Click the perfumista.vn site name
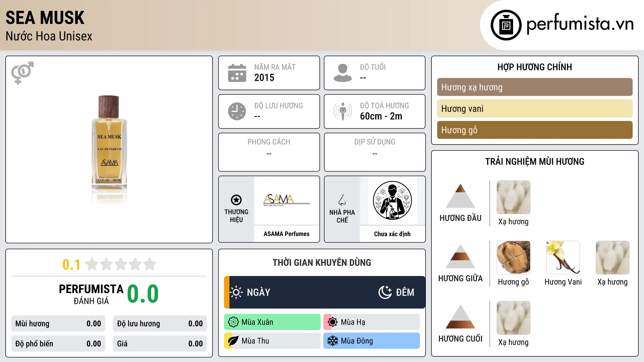 coord(580,24)
